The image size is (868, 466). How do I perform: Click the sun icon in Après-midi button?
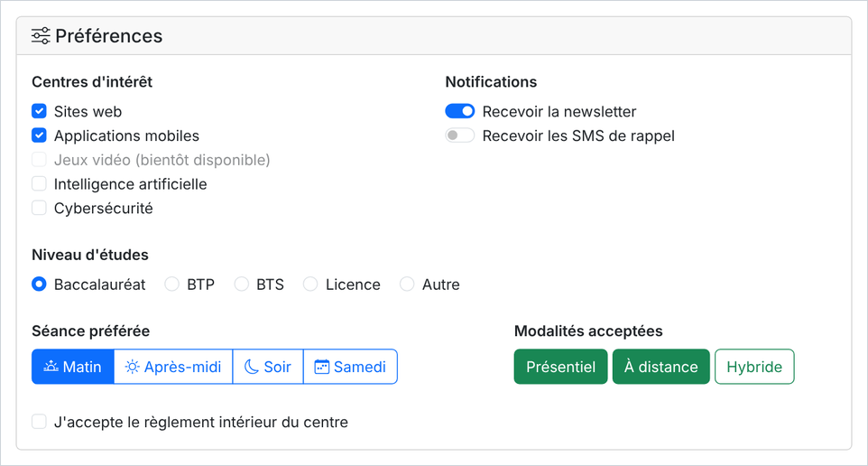point(133,367)
